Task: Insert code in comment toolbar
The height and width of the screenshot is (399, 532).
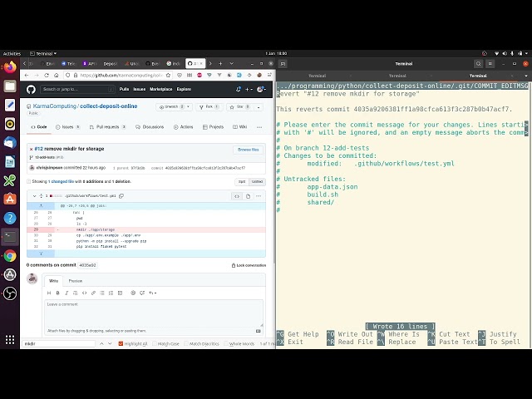Action: pyautogui.click(x=84, y=293)
